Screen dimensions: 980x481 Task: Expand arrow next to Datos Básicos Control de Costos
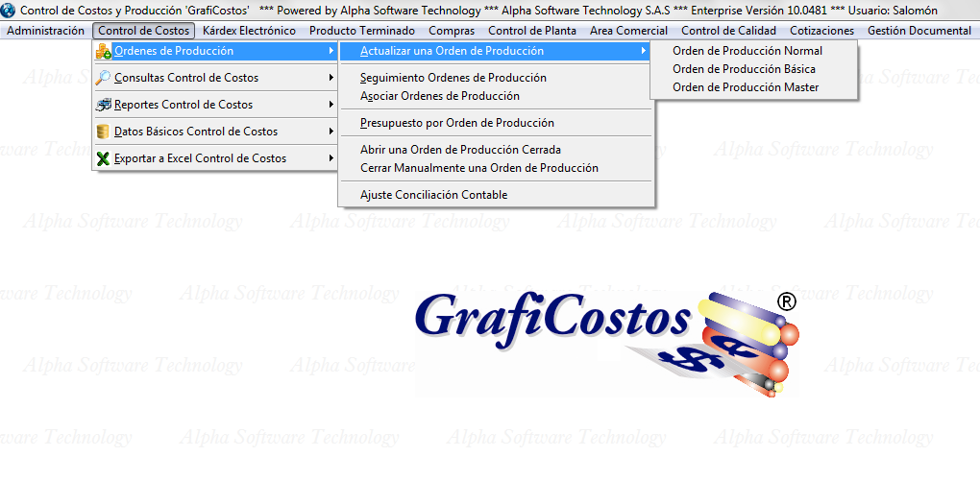tap(331, 132)
